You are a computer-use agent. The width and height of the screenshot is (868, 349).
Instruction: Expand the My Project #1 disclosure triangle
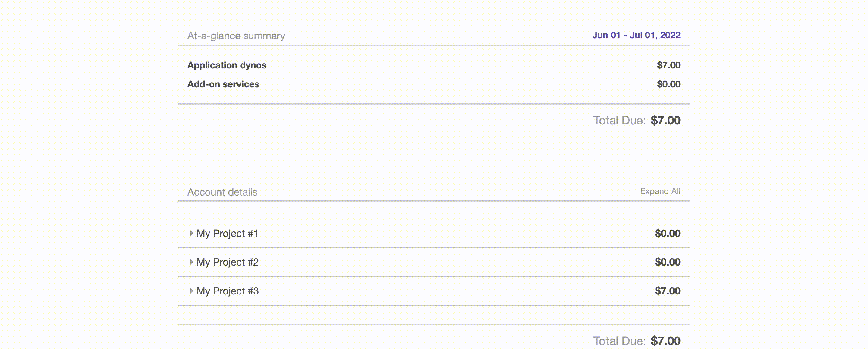click(x=191, y=233)
